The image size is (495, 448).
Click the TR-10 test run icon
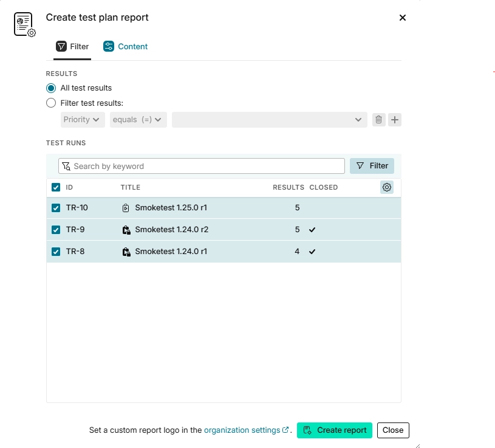pyautogui.click(x=126, y=208)
